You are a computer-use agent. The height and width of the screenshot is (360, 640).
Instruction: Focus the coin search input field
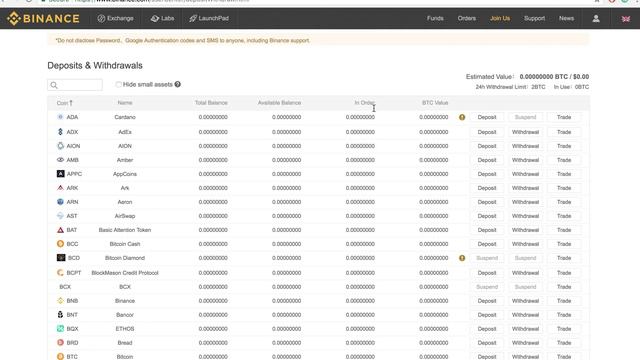click(x=75, y=85)
